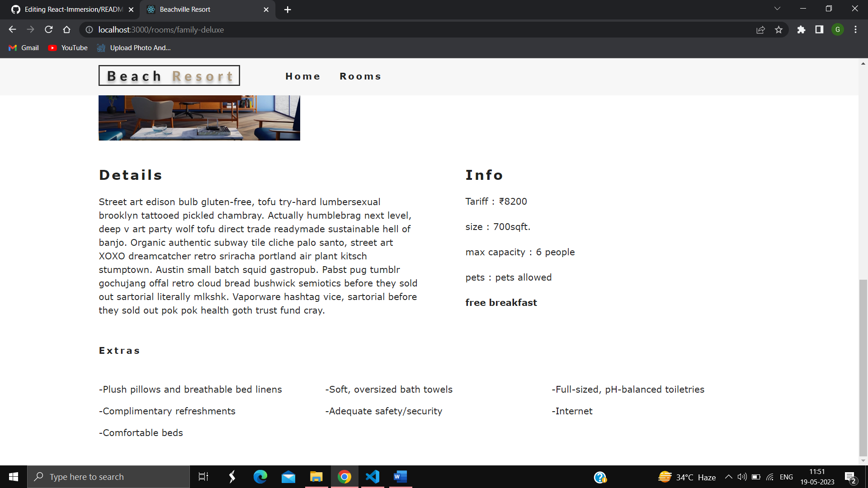Open the side panel icon beside extensions
Screen dimensions: 868x488
coord(819,29)
